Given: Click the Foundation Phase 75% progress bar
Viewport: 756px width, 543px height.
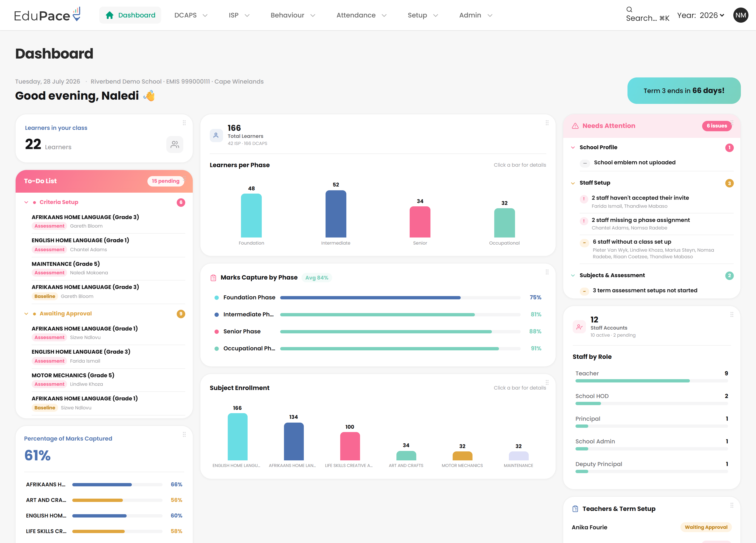Looking at the screenshot, I should click(400, 297).
